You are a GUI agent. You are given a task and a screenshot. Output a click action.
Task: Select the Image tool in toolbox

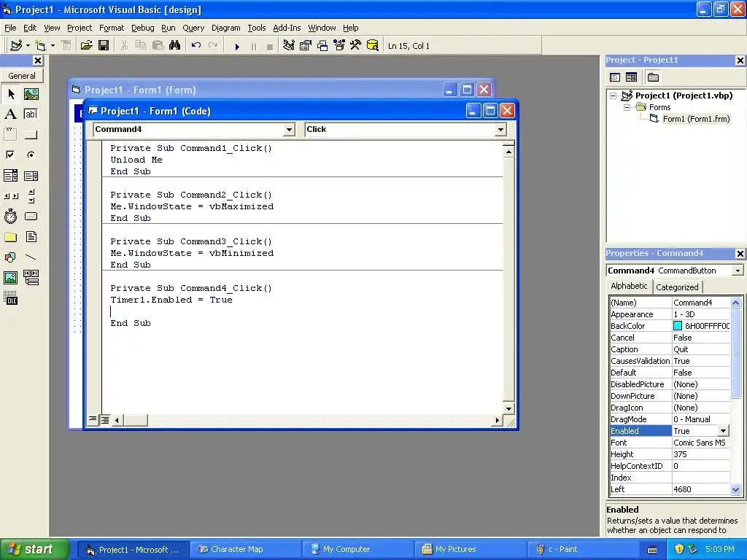point(10,278)
